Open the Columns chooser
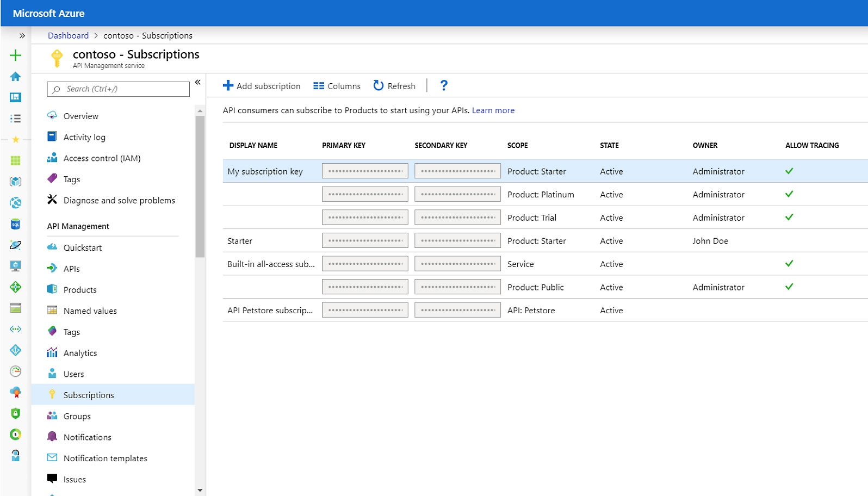868x496 pixels. [x=337, y=86]
